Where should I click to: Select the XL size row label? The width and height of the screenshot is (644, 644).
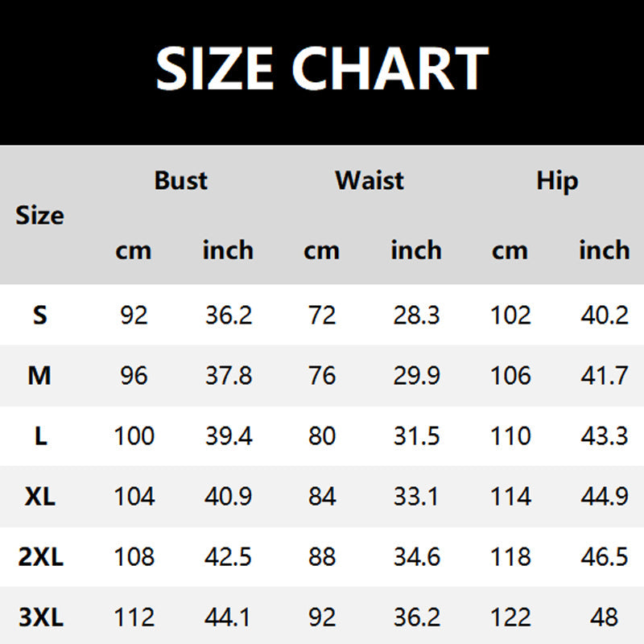(x=39, y=497)
